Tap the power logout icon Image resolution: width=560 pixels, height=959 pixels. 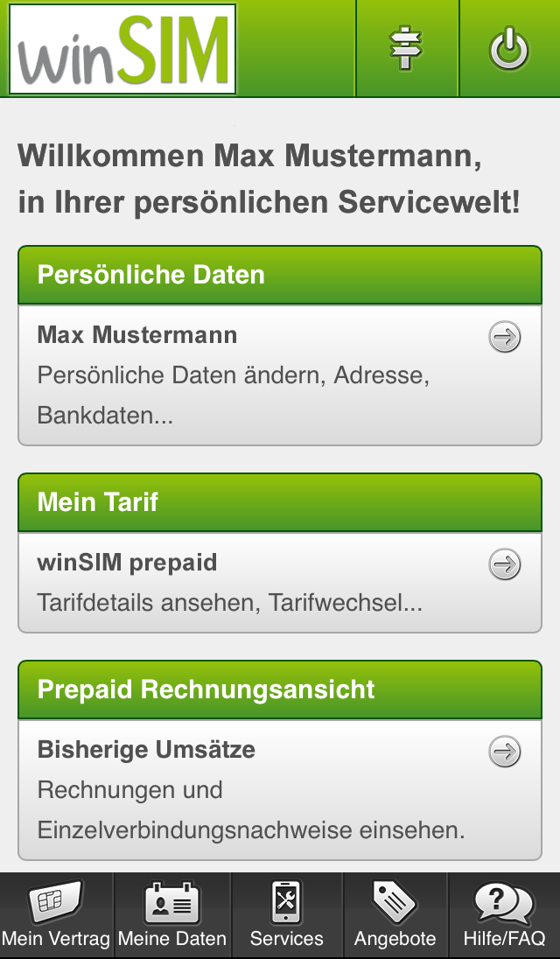point(510,48)
